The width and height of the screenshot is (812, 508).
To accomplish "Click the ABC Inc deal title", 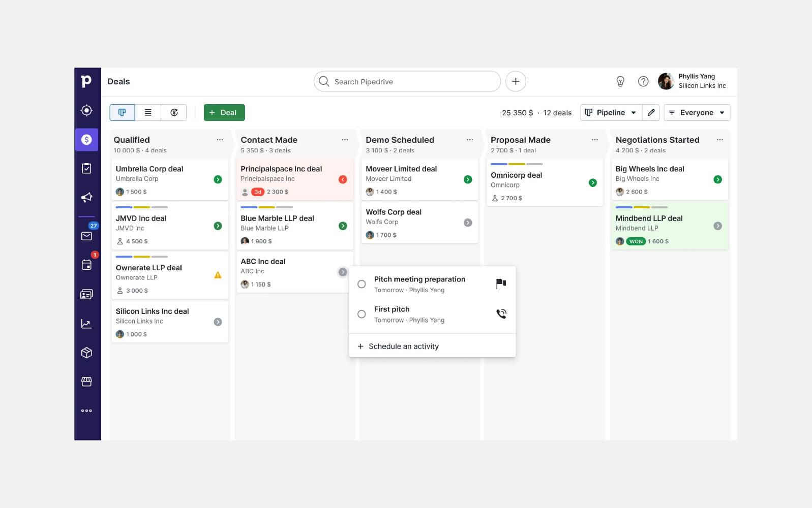I will click(x=263, y=261).
